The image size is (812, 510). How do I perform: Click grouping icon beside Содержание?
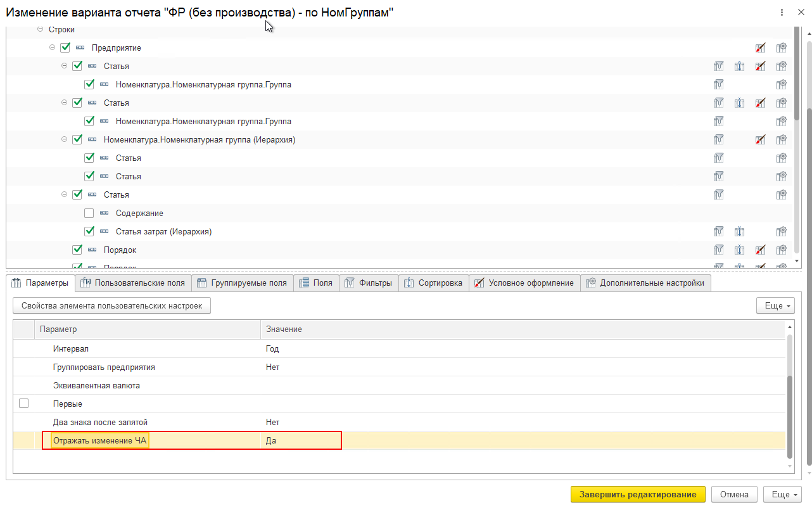pyautogui.click(x=105, y=213)
